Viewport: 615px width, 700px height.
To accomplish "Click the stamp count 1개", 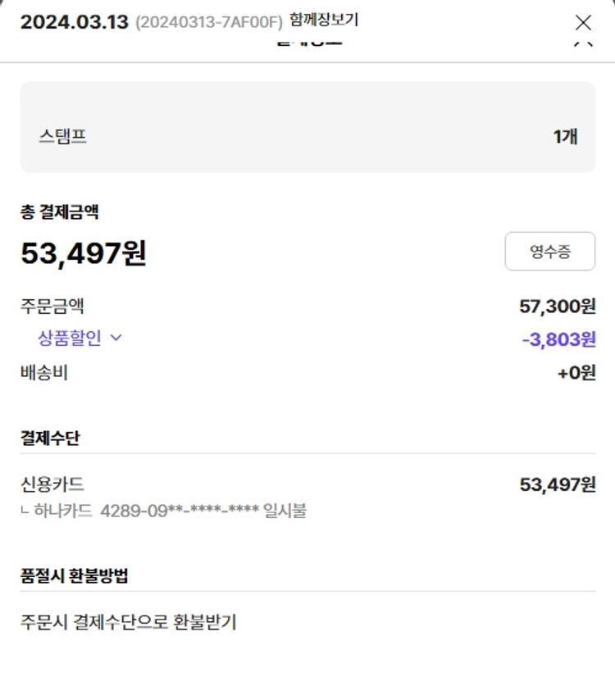I will (565, 136).
